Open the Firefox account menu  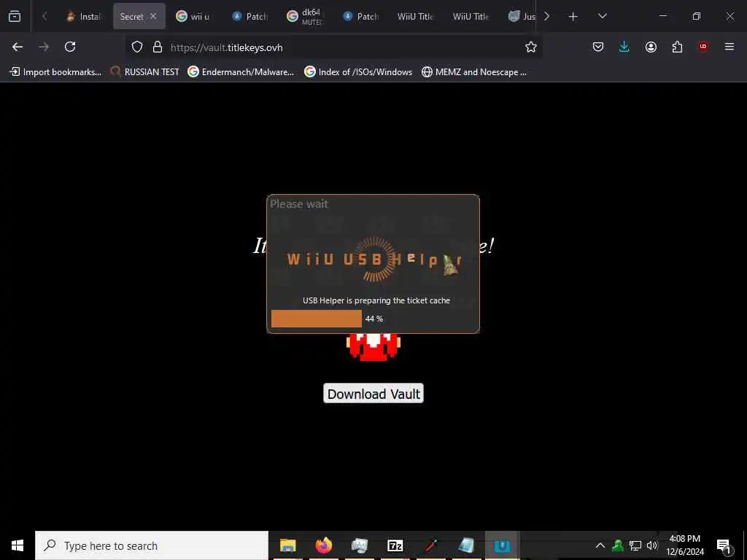[651, 47]
